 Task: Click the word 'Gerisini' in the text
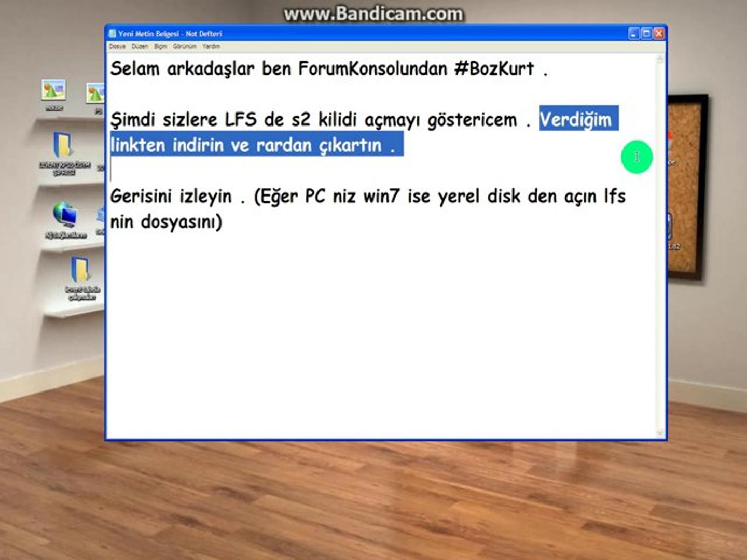pos(141,196)
